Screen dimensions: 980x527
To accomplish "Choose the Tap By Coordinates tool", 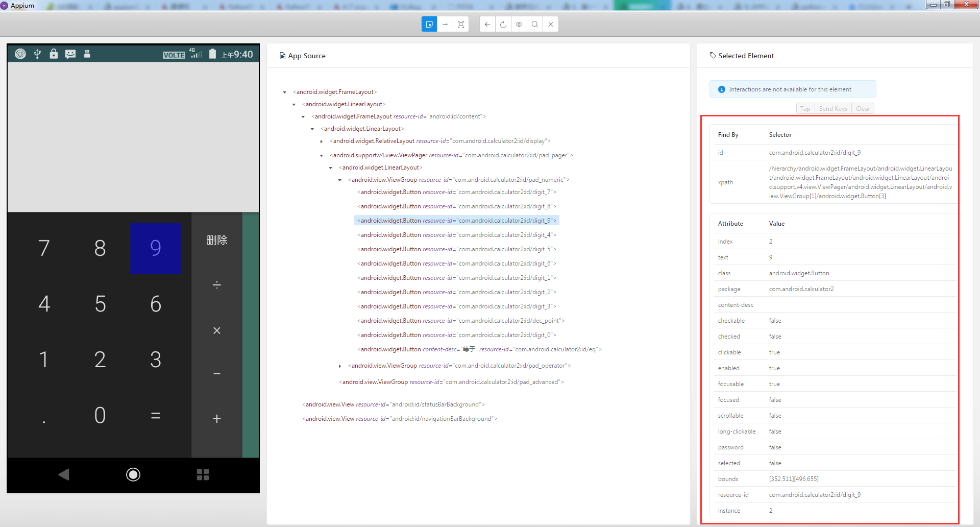I will (461, 24).
